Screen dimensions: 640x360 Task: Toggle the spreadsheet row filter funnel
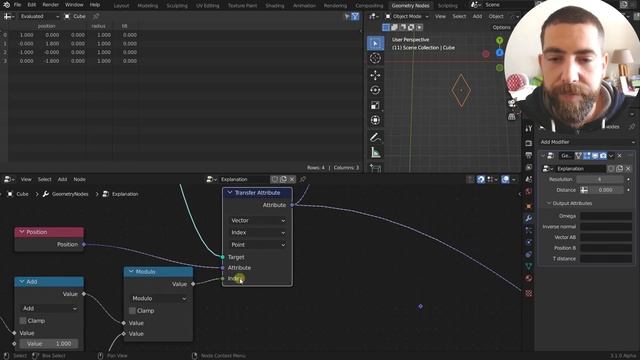(355, 16)
